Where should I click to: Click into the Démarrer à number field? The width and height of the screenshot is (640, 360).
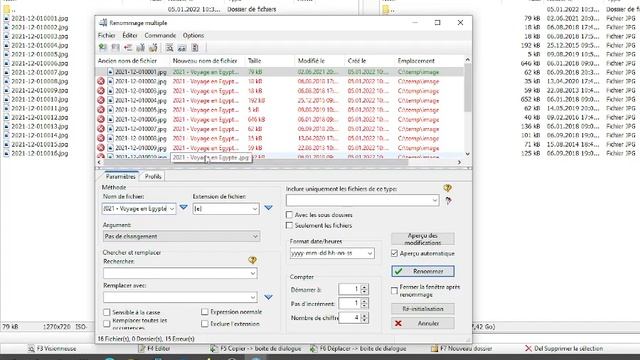(x=349, y=289)
